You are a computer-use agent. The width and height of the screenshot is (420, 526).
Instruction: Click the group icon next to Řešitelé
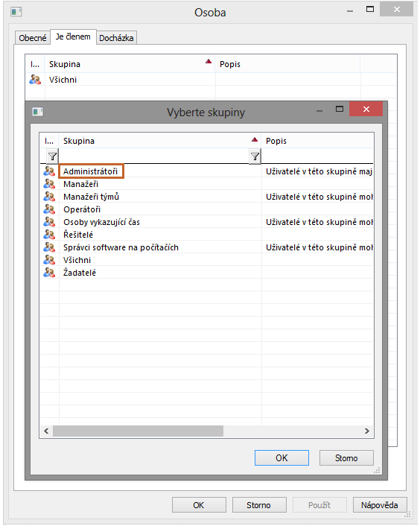tap(49, 235)
